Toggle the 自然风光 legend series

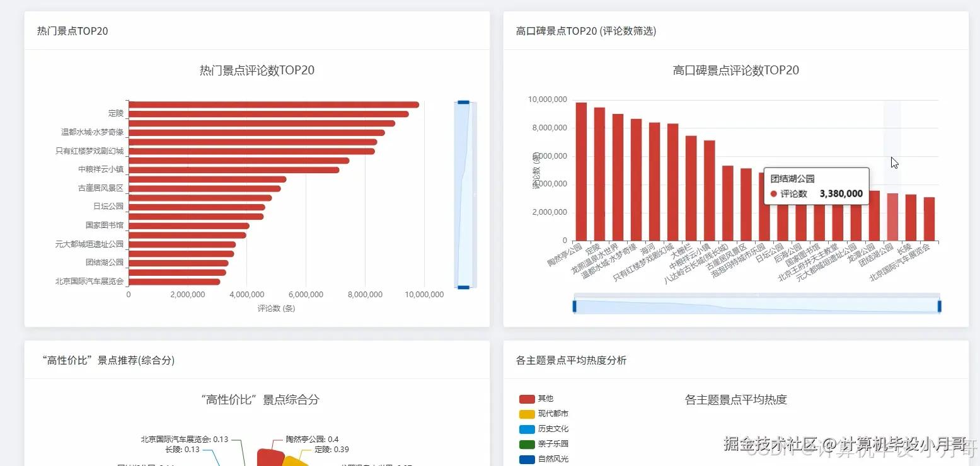tap(544, 459)
